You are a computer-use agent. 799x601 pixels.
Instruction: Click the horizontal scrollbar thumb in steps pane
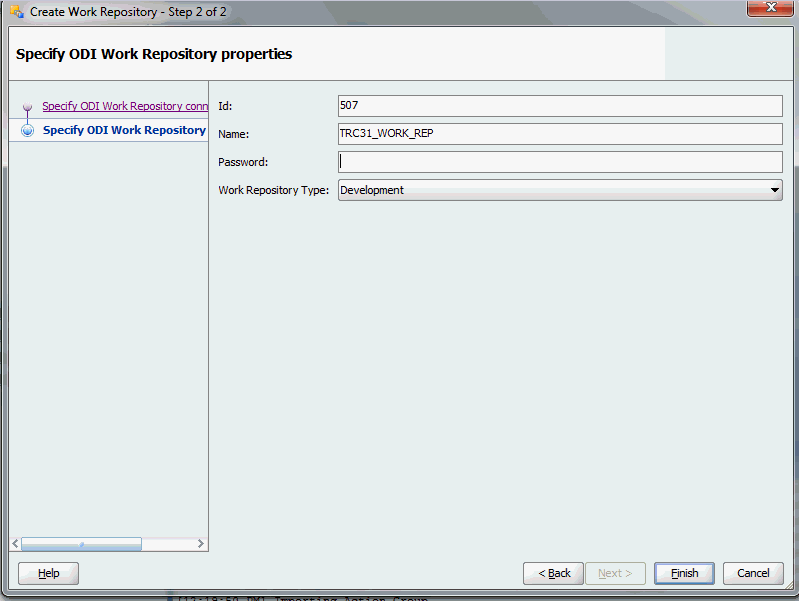pyautogui.click(x=82, y=544)
